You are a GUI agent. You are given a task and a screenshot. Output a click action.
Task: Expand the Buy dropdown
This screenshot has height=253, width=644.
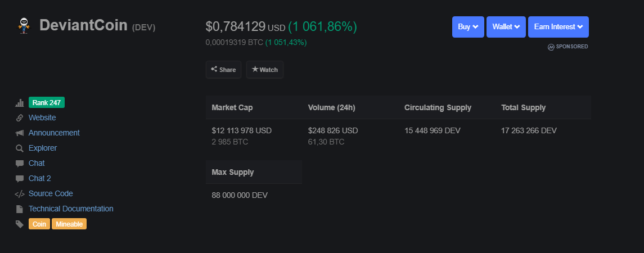(468, 27)
